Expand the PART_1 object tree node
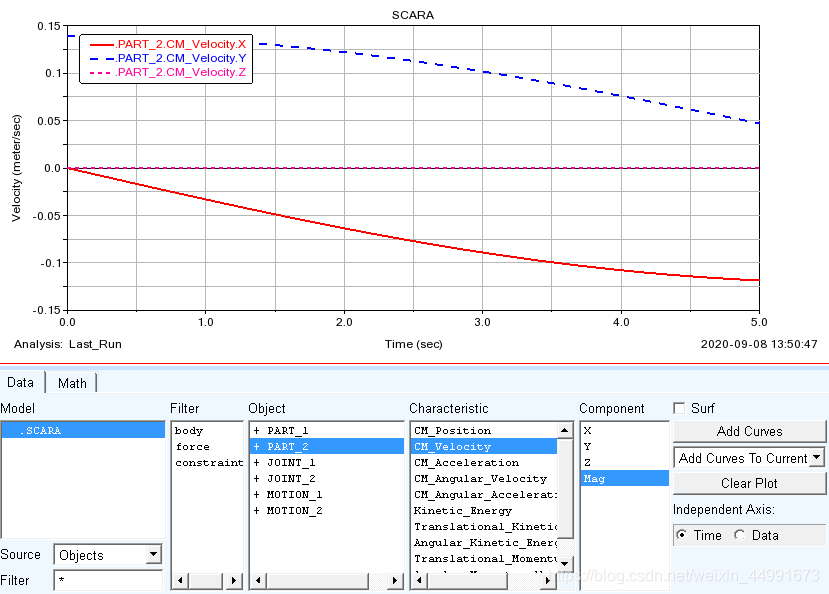This screenshot has height=594, width=829. (257, 431)
